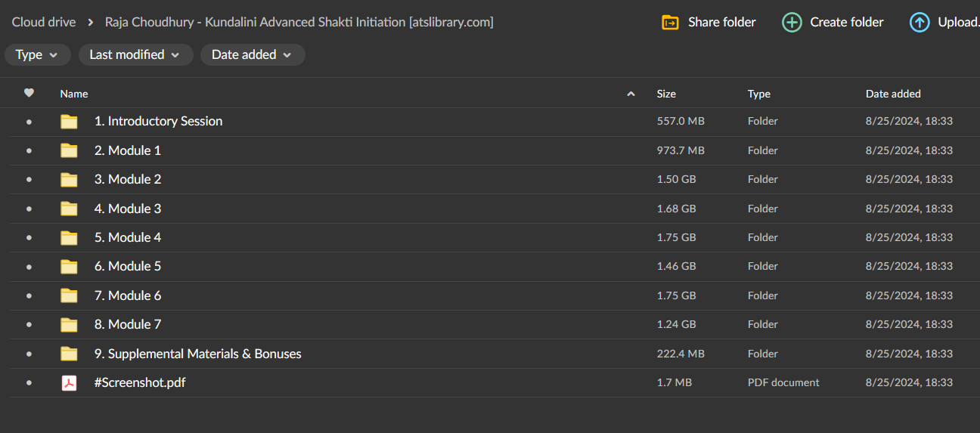The height and width of the screenshot is (433, 980).
Task: Click the Supplemental Materials & Bonuses folder icon
Action: pos(69,354)
